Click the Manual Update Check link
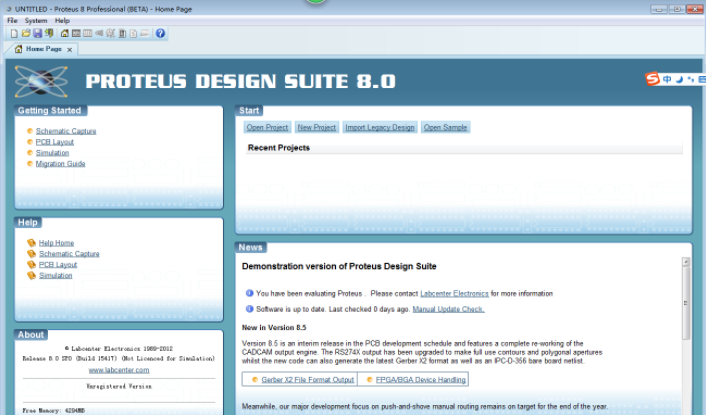The image size is (706, 415). coord(448,309)
